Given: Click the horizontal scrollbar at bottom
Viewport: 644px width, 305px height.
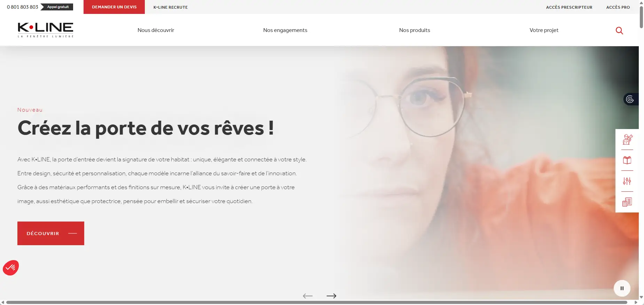Looking at the screenshot, I should click(317, 303).
